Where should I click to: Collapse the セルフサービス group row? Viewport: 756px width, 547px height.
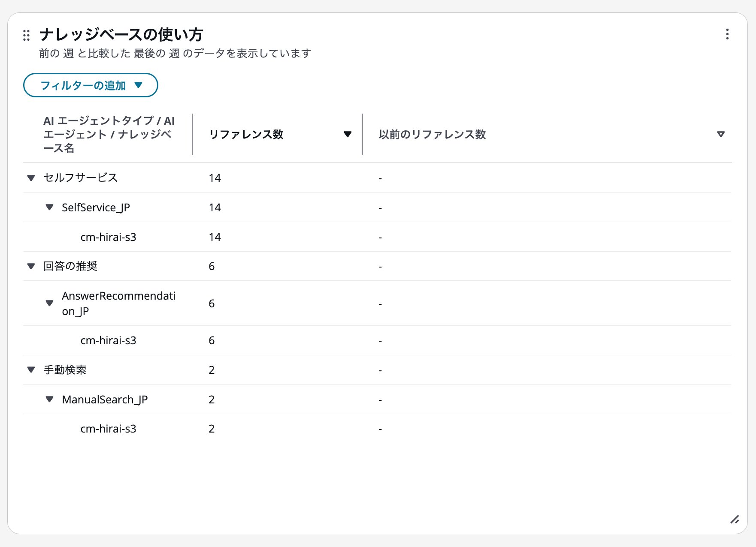coord(30,177)
